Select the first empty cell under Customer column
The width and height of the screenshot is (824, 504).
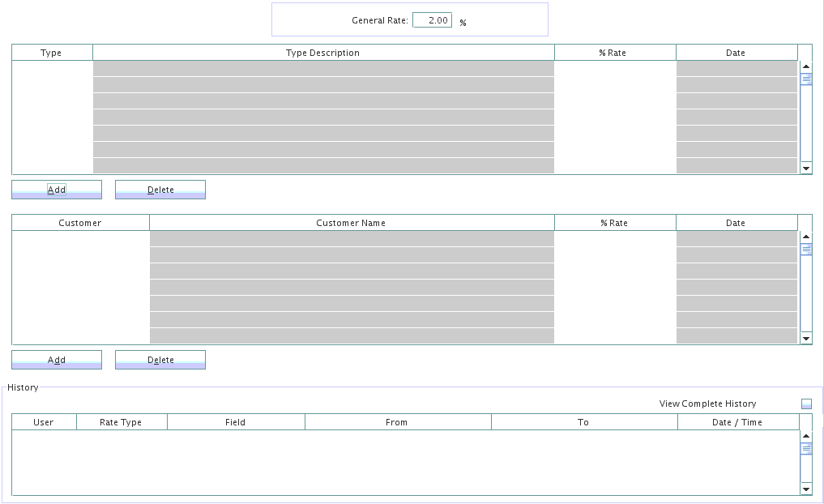[81, 239]
